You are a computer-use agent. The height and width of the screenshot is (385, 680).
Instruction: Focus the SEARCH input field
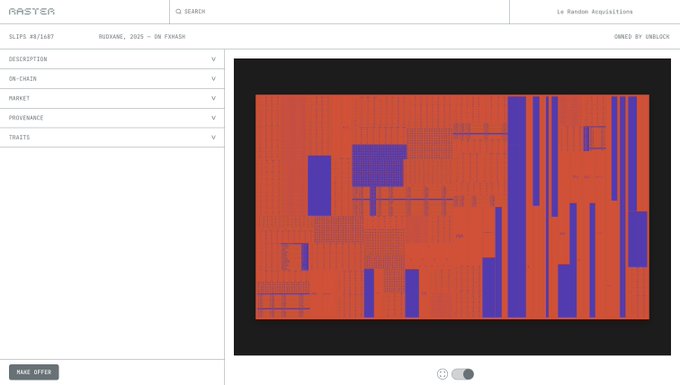(339, 12)
